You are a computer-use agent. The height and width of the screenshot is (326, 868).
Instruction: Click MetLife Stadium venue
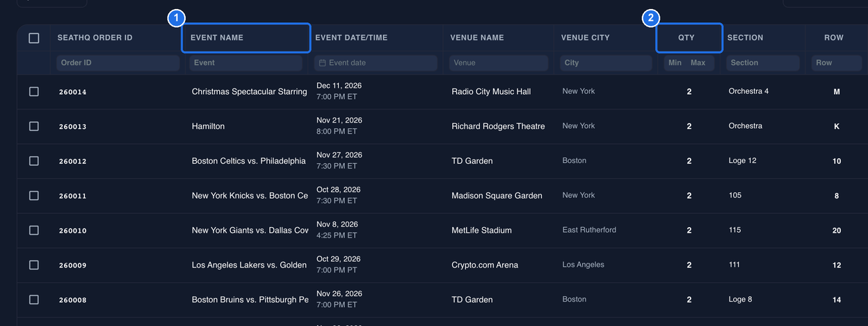(481, 230)
